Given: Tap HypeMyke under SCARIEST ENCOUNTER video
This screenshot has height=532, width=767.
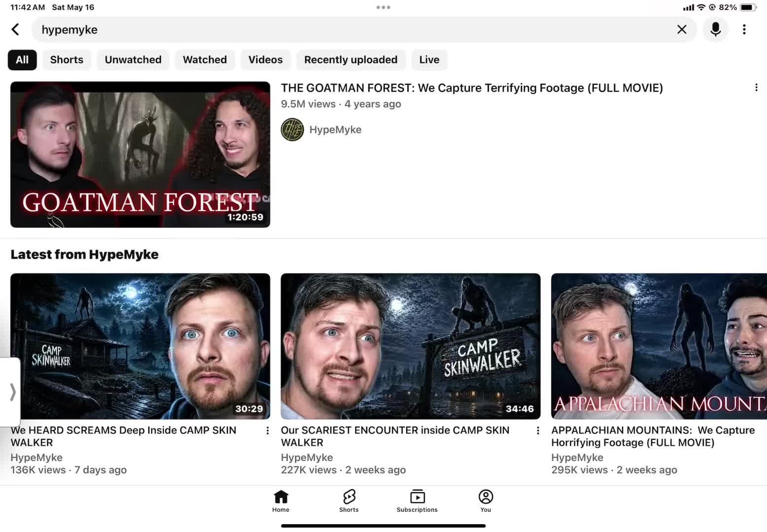Looking at the screenshot, I should (307, 458).
